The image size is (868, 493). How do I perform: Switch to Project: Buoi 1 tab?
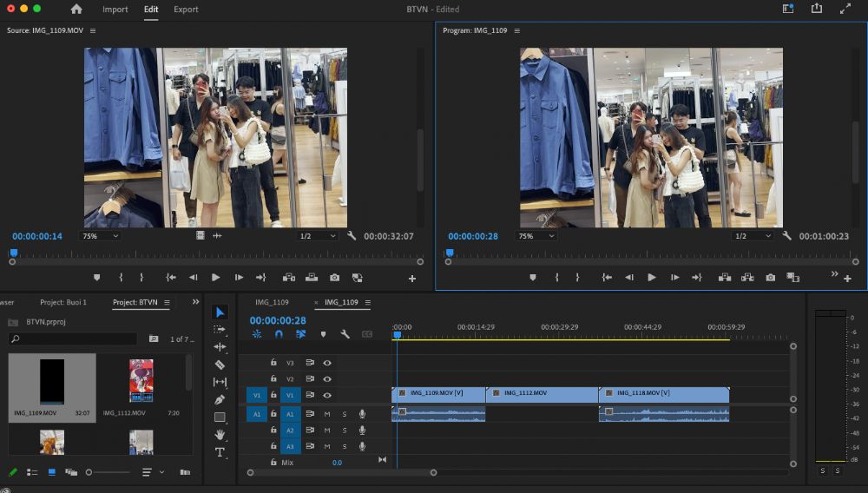click(x=63, y=302)
